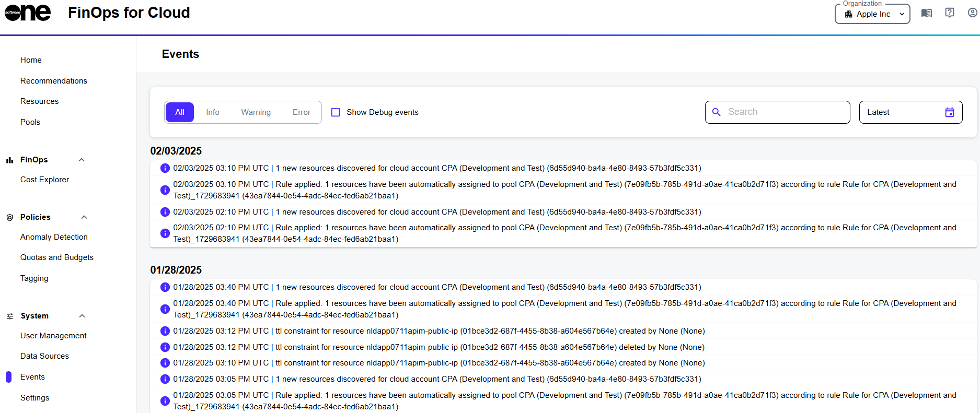This screenshot has height=413, width=980.
Task: Open Data Sources page
Action: click(44, 356)
